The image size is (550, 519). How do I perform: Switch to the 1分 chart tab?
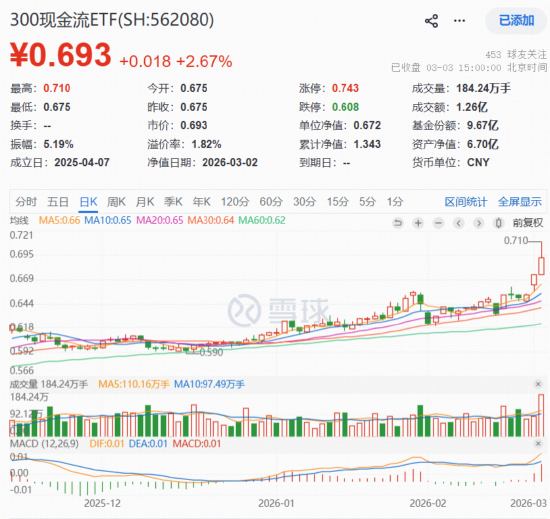[x=395, y=202]
